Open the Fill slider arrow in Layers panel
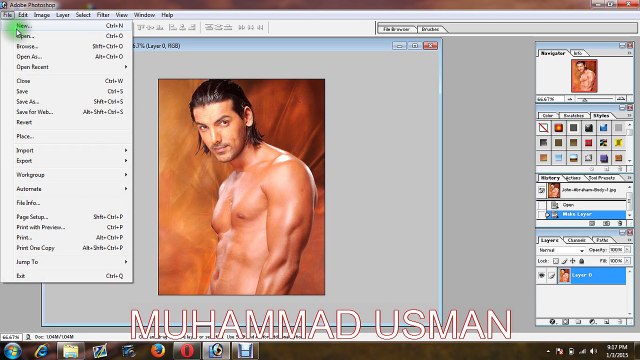The image size is (640, 360). coord(627,260)
